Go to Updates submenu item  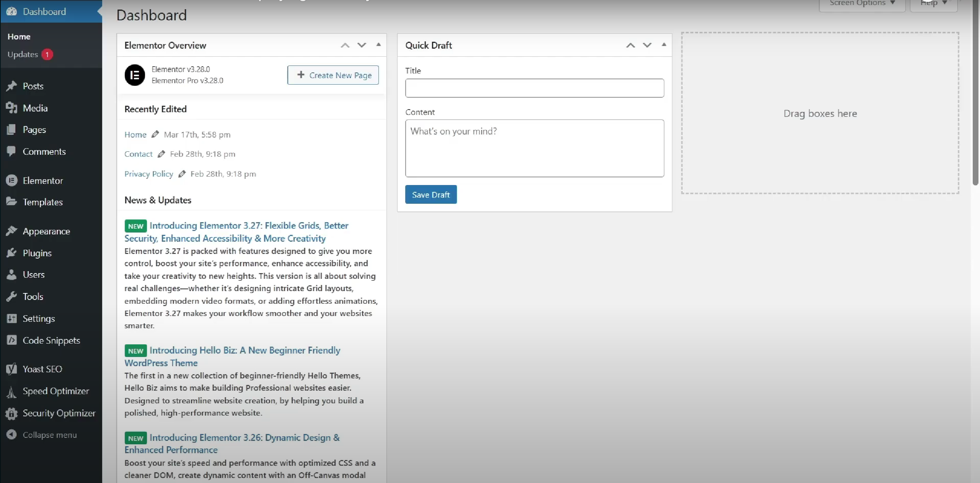(x=23, y=54)
